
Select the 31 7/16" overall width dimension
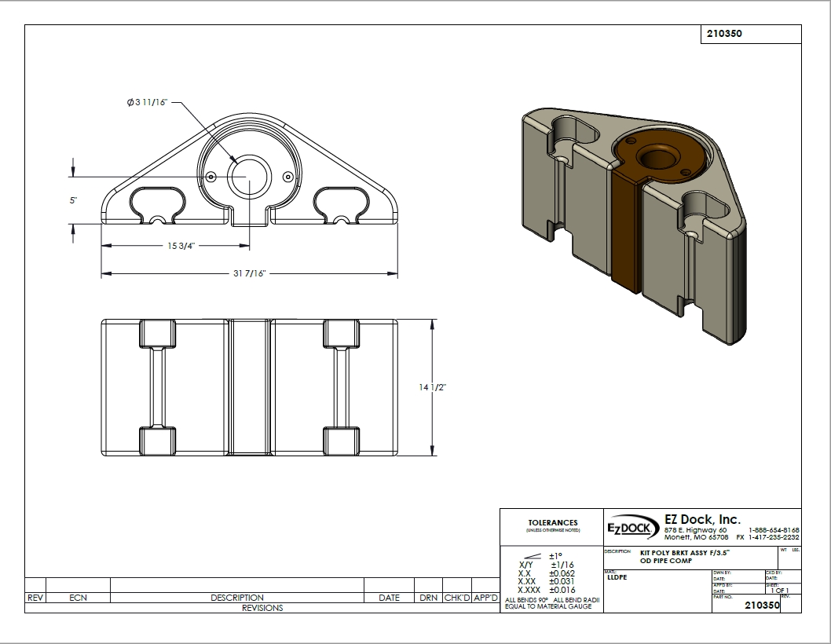coord(249,273)
